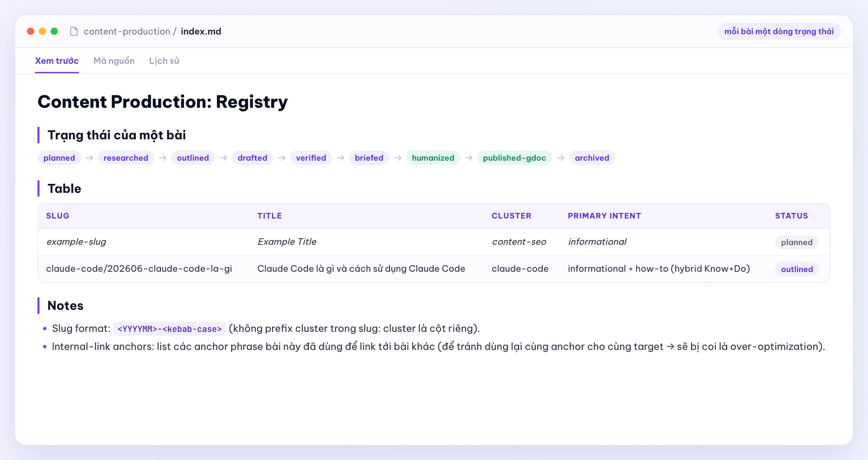Click the 'Example Title' cell
The width and height of the screenshot is (868, 460).
coord(287,242)
